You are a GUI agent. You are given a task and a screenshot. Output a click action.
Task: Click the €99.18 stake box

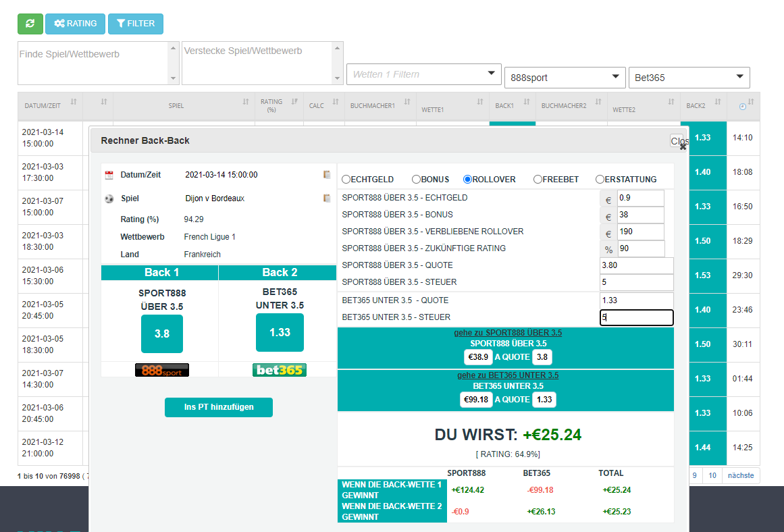pyautogui.click(x=476, y=400)
